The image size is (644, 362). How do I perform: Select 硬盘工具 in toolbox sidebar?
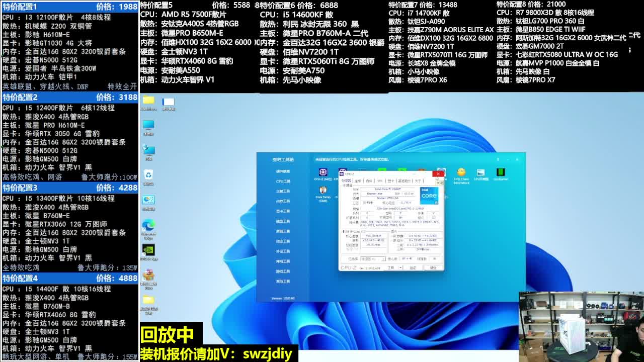[283, 221]
